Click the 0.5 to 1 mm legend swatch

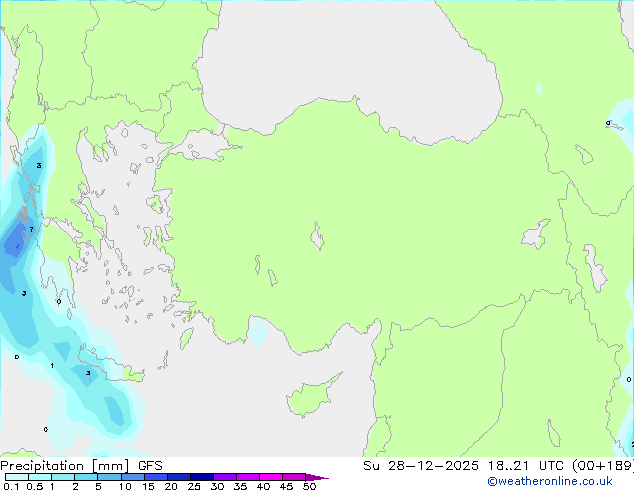[40, 477]
